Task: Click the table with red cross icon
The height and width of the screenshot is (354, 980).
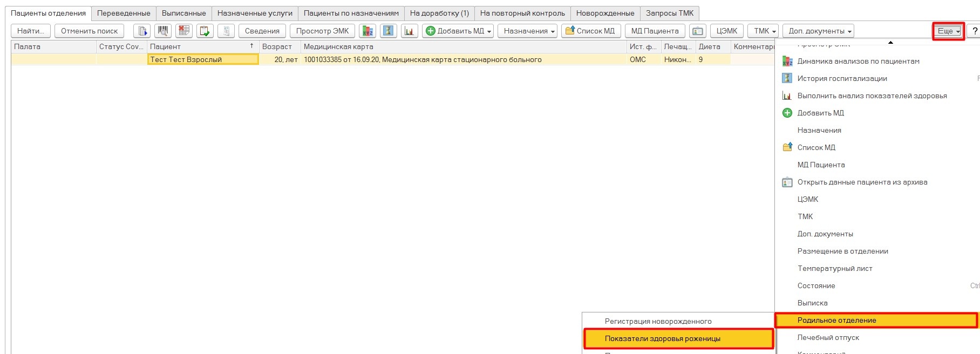Action: pyautogui.click(x=184, y=31)
